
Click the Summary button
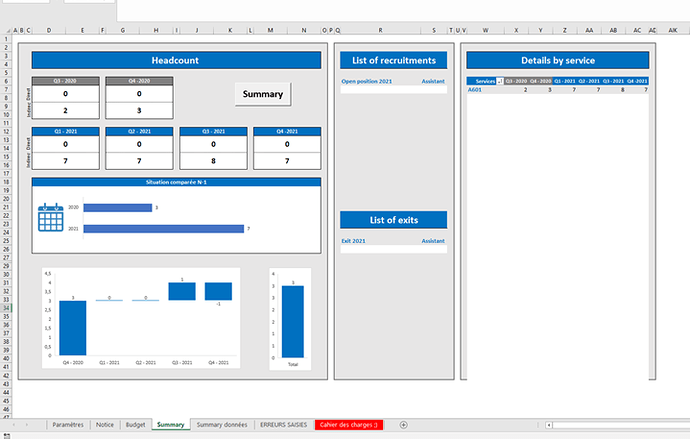263,94
